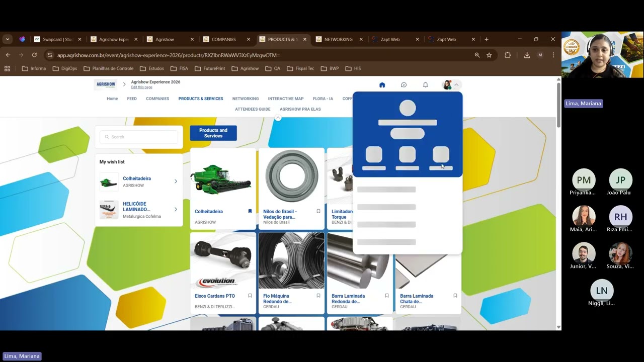Bookmark the Fio Máquina Redondo product
The height and width of the screenshot is (362, 644).
(x=318, y=296)
